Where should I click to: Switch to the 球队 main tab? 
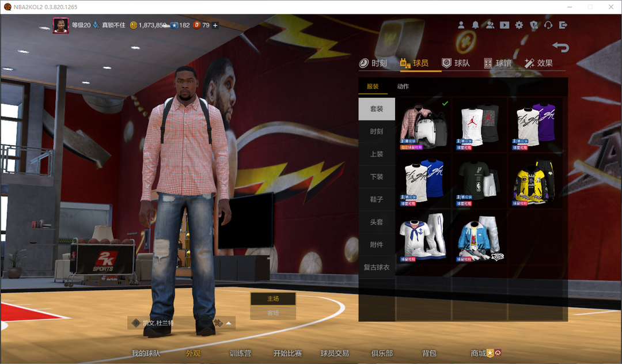tap(456, 63)
